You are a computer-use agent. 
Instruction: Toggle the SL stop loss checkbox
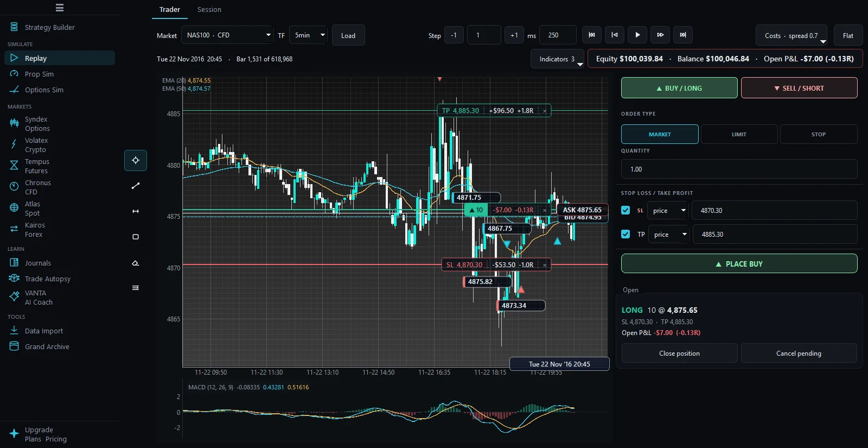(626, 210)
